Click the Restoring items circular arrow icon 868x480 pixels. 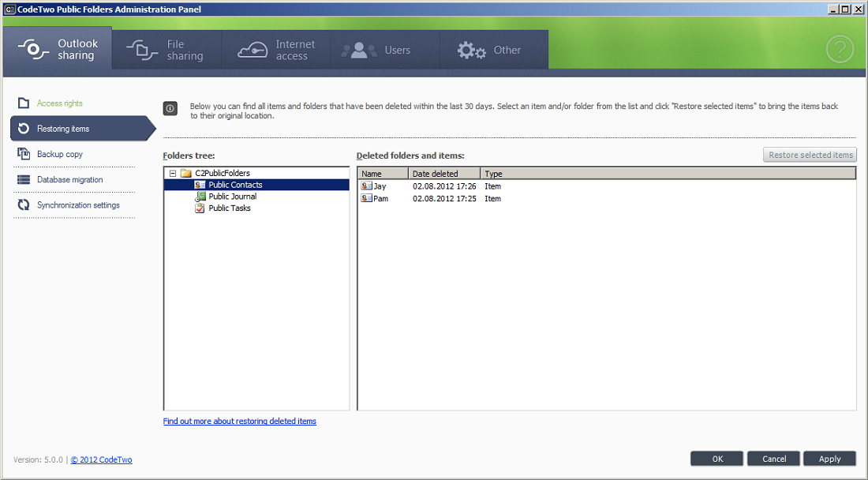23,129
